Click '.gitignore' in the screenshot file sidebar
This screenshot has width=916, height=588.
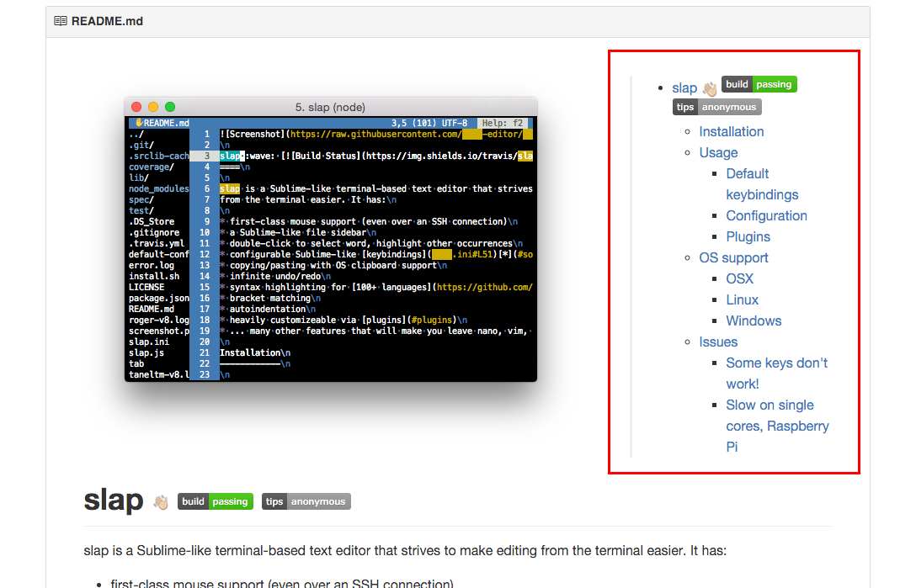154,232
